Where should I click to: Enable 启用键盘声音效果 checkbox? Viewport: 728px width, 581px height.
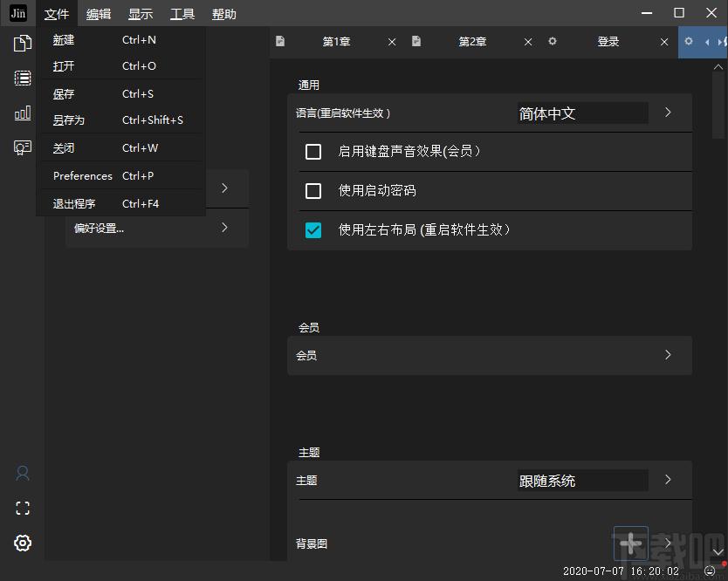click(313, 151)
